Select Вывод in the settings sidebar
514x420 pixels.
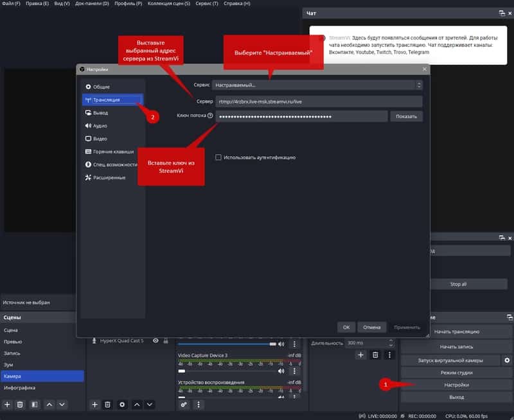[x=112, y=112]
